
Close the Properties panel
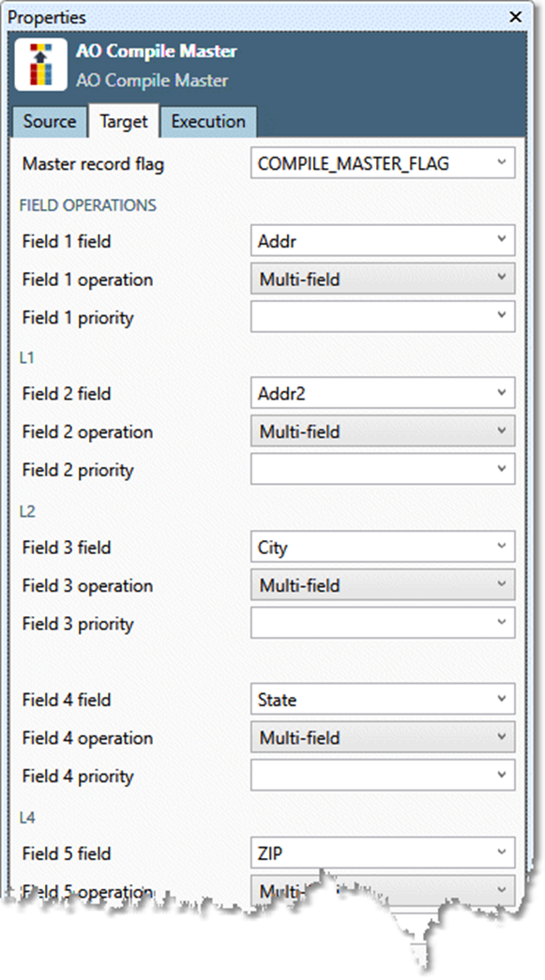tap(516, 17)
